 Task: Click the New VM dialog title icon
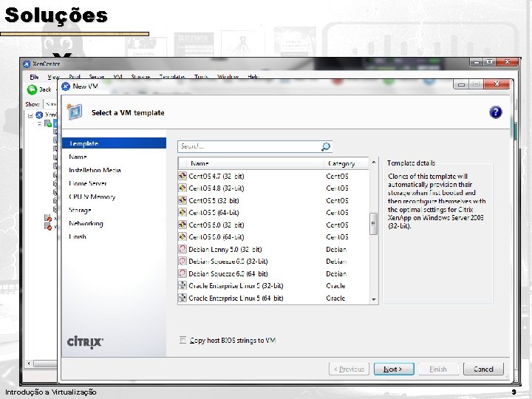click(66, 86)
